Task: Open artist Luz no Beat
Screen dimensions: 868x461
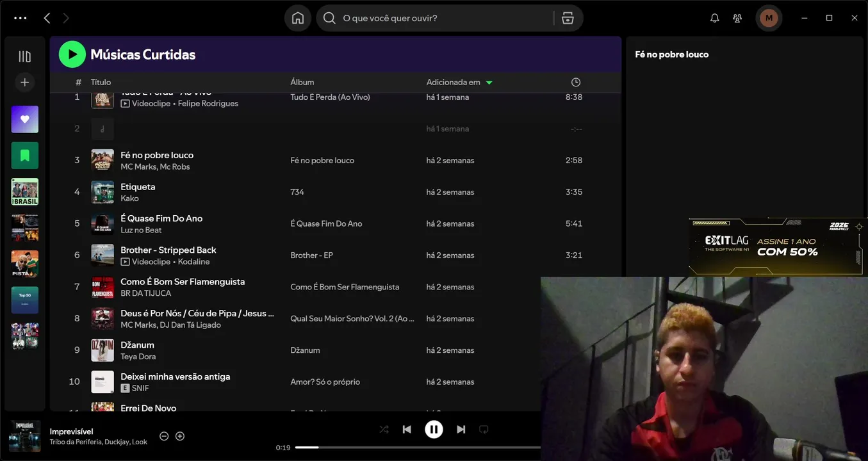Action: [x=141, y=230]
